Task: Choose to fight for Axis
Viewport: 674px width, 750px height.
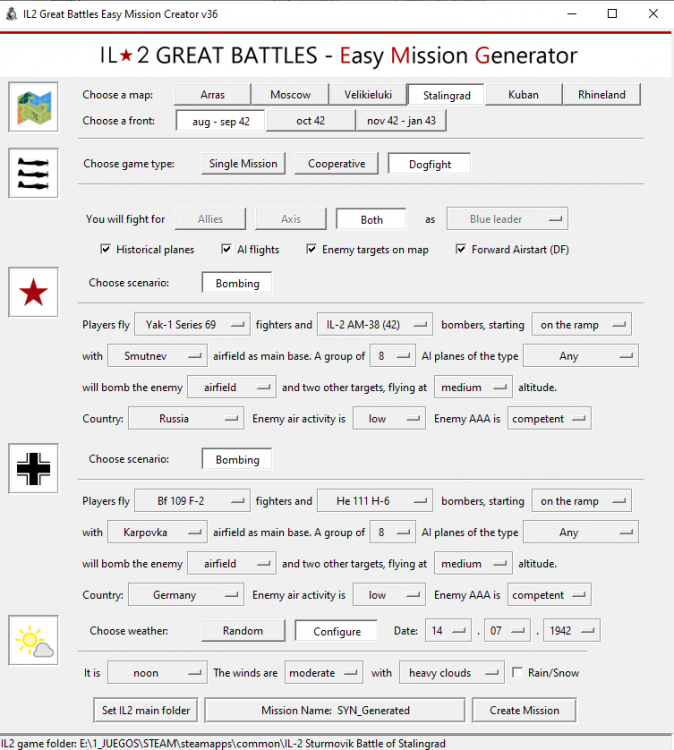Action: tap(291, 219)
